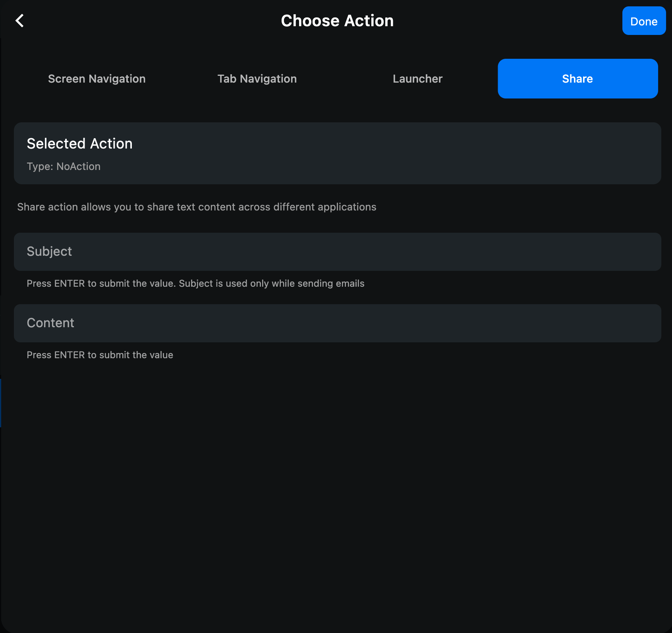Switch to the Screen Navigation tab
672x633 pixels.
(97, 79)
